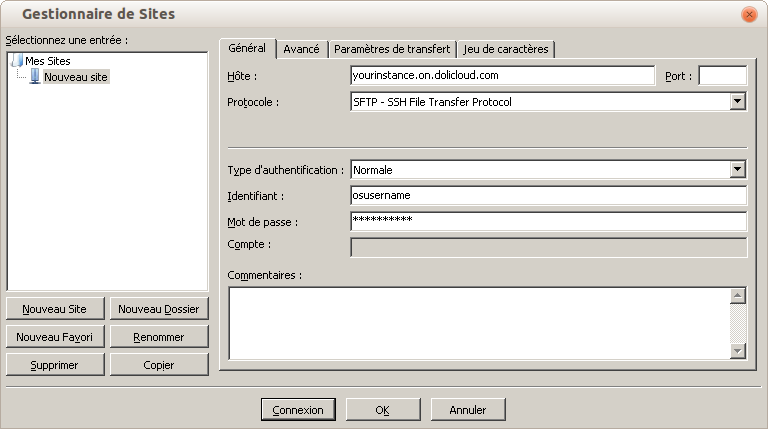Click the Renommer button
The height and width of the screenshot is (429, 768).
[x=159, y=337]
